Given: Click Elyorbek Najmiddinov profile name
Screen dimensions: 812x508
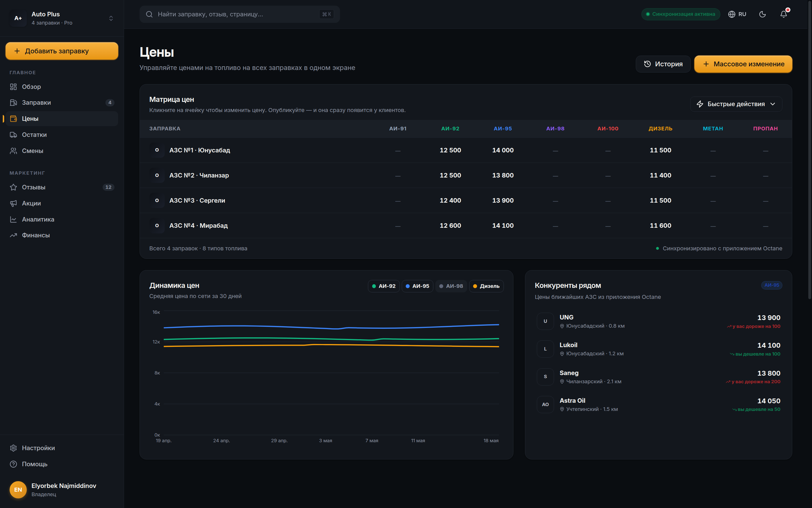Looking at the screenshot, I should pyautogui.click(x=64, y=486).
